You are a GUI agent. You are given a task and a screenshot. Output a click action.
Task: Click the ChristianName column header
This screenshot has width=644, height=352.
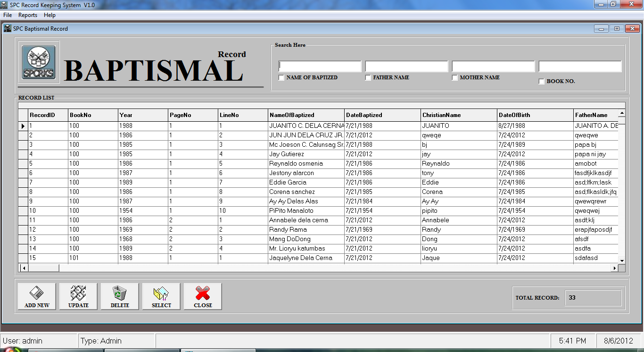click(459, 115)
